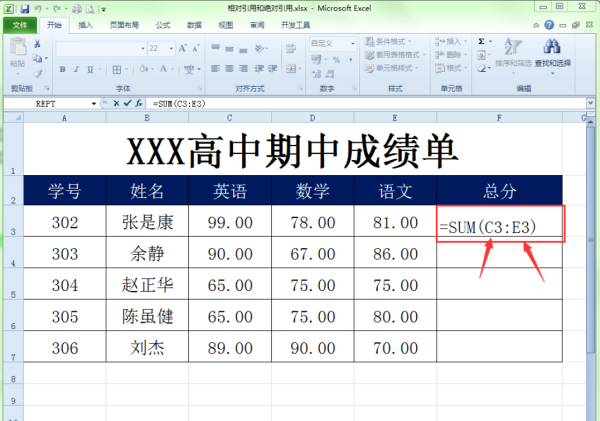Image resolution: width=600 pixels, height=421 pixels.
Task: Click the Save icon in quick access toolbar
Action: (25, 8)
